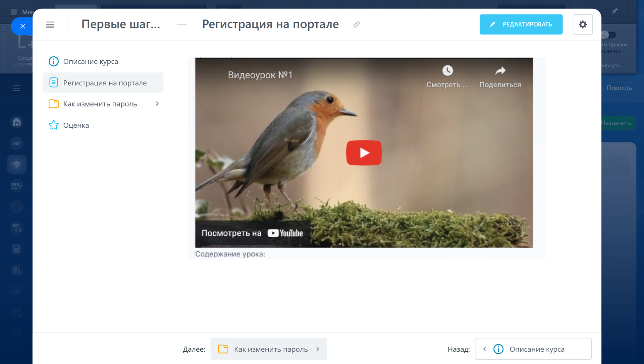This screenshot has width=644, height=364.
Task: Open the home icon in the left sidebar
Action: [17, 122]
